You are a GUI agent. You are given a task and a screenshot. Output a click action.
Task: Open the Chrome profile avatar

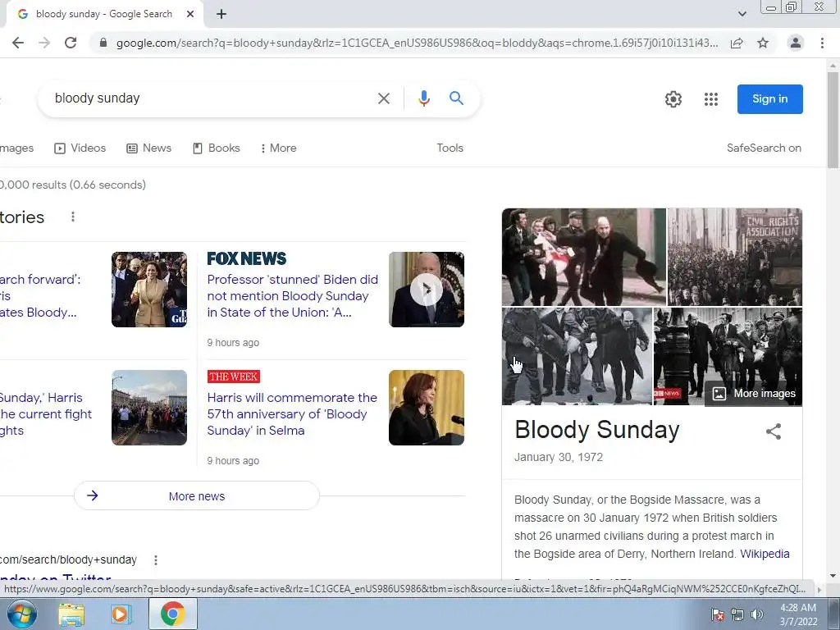coord(796,43)
